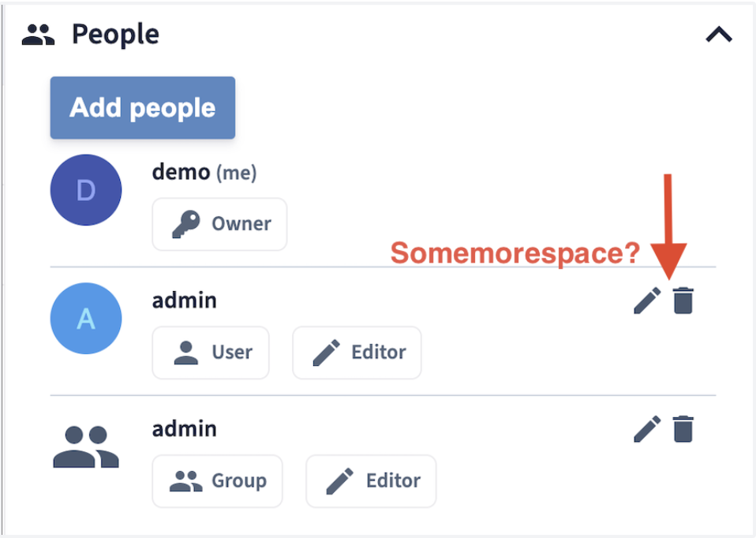Click the Add people button
The width and height of the screenshot is (756, 538).
[x=143, y=107]
